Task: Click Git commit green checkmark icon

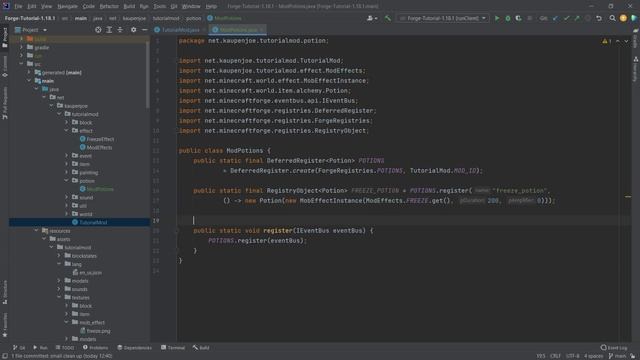Action: coord(566,18)
